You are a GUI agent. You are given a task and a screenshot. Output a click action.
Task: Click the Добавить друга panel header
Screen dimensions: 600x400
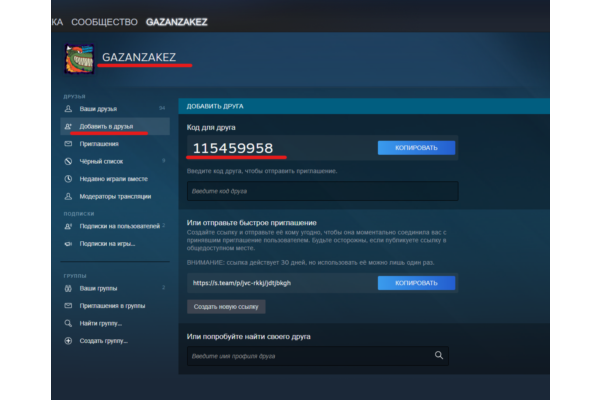click(364, 106)
